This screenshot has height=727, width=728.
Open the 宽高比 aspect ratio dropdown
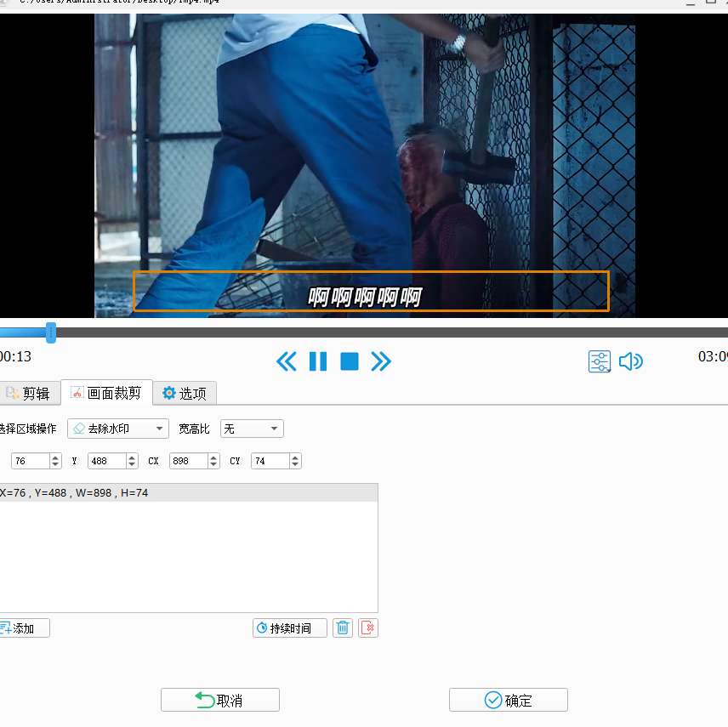(252, 429)
